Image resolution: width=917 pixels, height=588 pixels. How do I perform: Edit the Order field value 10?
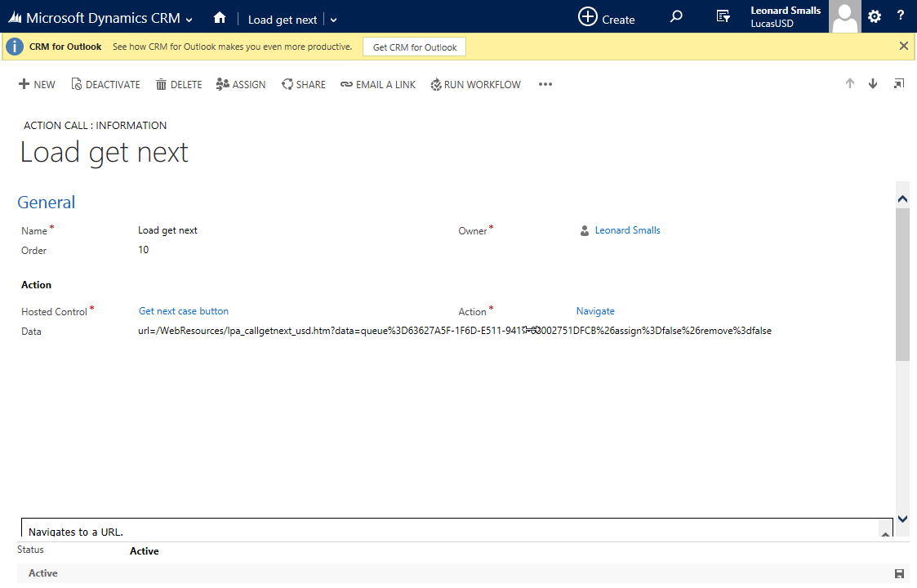click(x=143, y=250)
